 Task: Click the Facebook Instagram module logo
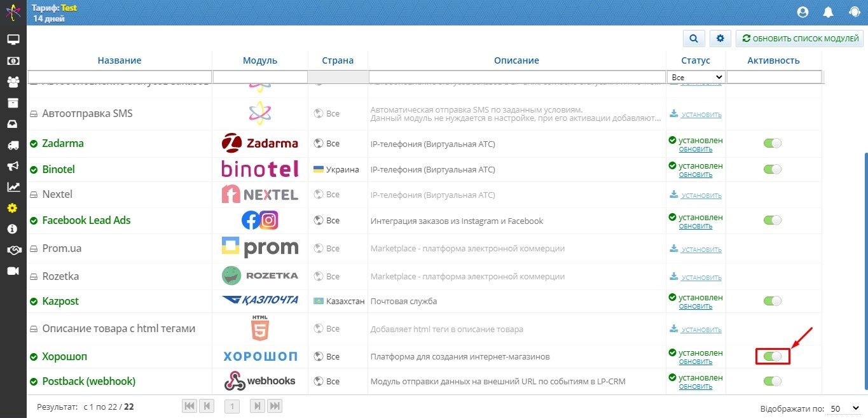pyautogui.click(x=259, y=221)
